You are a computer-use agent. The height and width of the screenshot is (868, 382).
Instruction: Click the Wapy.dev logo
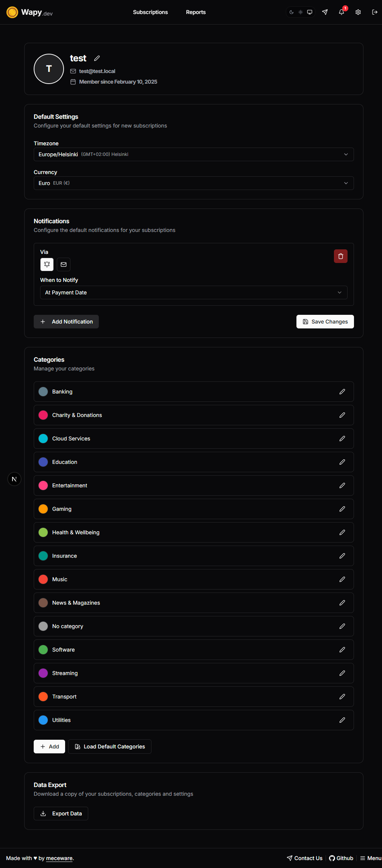pyautogui.click(x=30, y=12)
